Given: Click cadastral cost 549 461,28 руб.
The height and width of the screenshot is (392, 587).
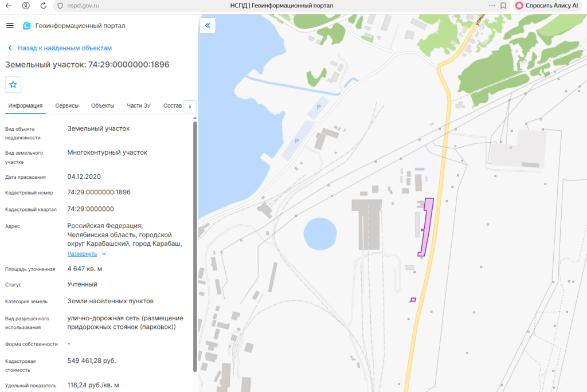Looking at the screenshot, I should coord(92,361).
